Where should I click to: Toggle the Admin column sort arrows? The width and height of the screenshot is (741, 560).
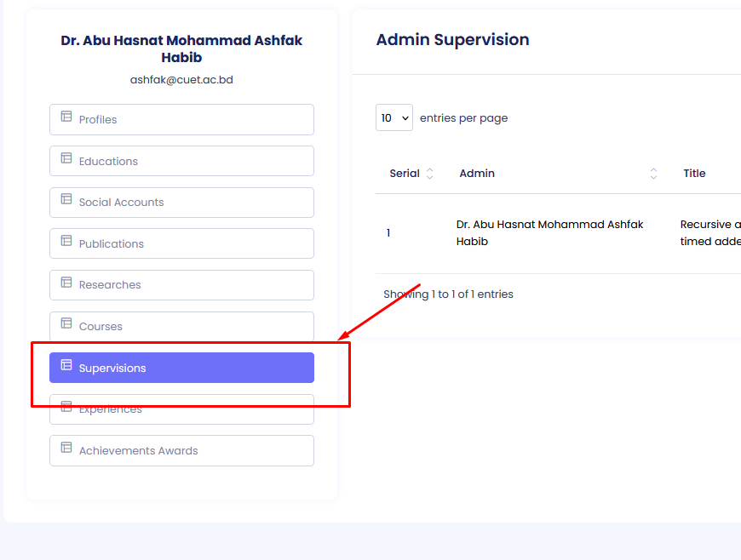[x=653, y=174]
